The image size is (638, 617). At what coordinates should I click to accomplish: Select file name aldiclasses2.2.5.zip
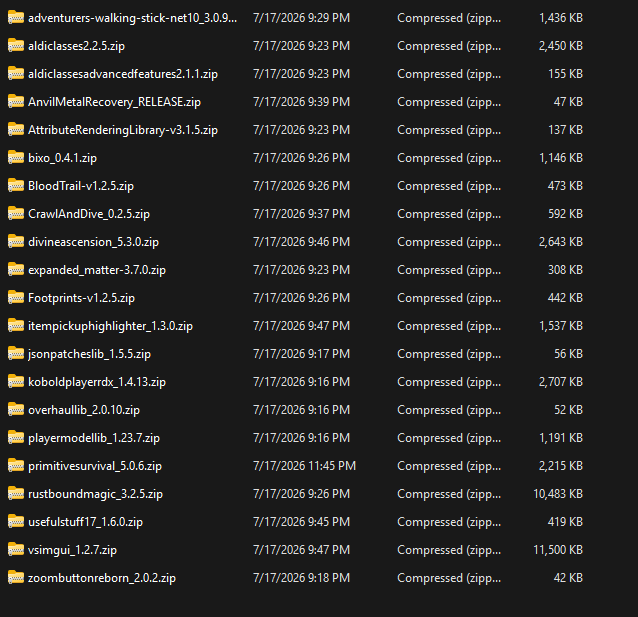point(76,46)
